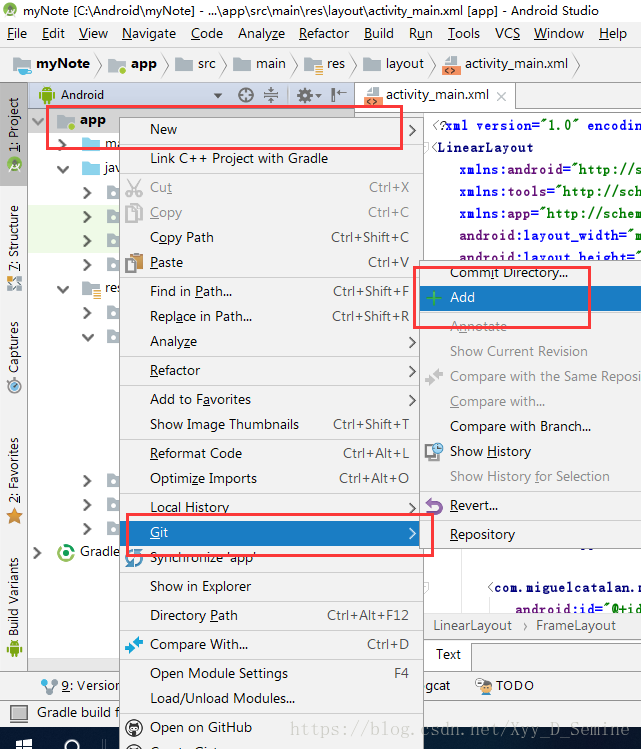This screenshot has height=749, width=641.
Task: Choose Directory Path
Action: pos(271,615)
